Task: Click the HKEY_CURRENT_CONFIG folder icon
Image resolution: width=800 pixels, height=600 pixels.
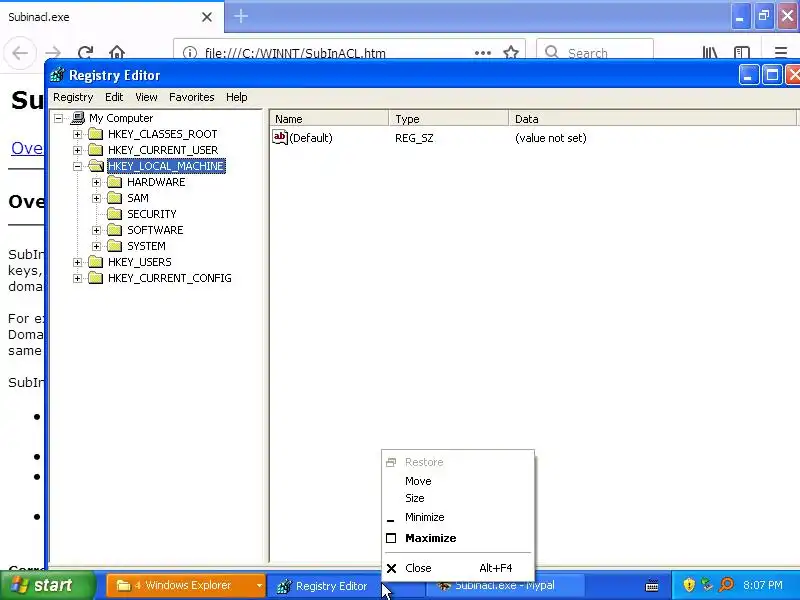Action: coord(95,278)
